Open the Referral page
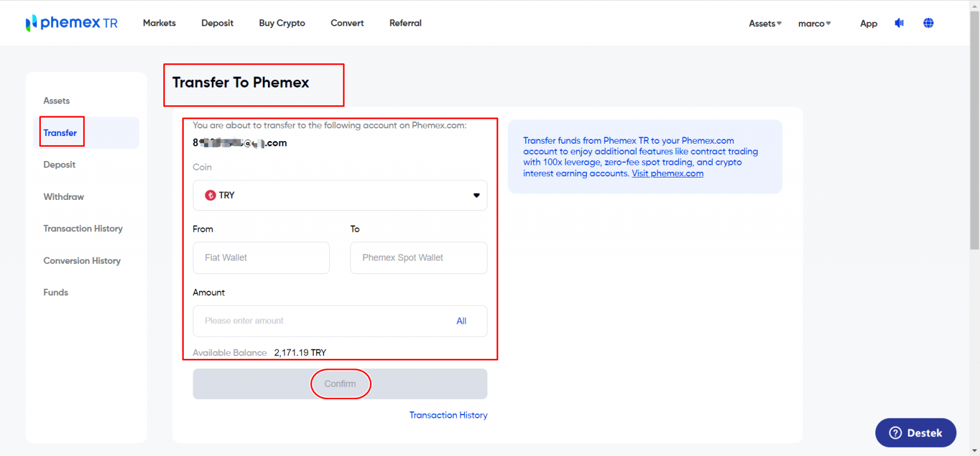 point(405,22)
